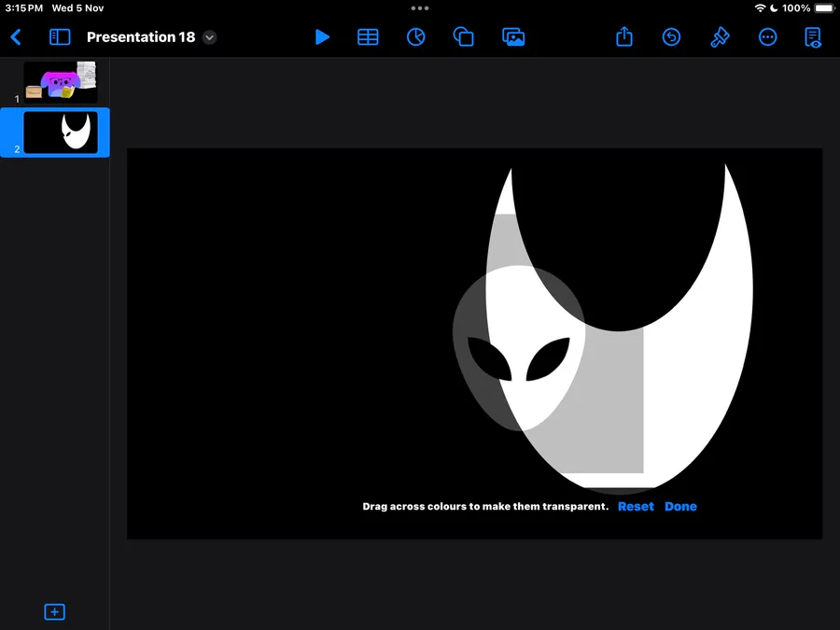Tap Done to finish instant alpha
The image size is (840, 630).
(680, 506)
